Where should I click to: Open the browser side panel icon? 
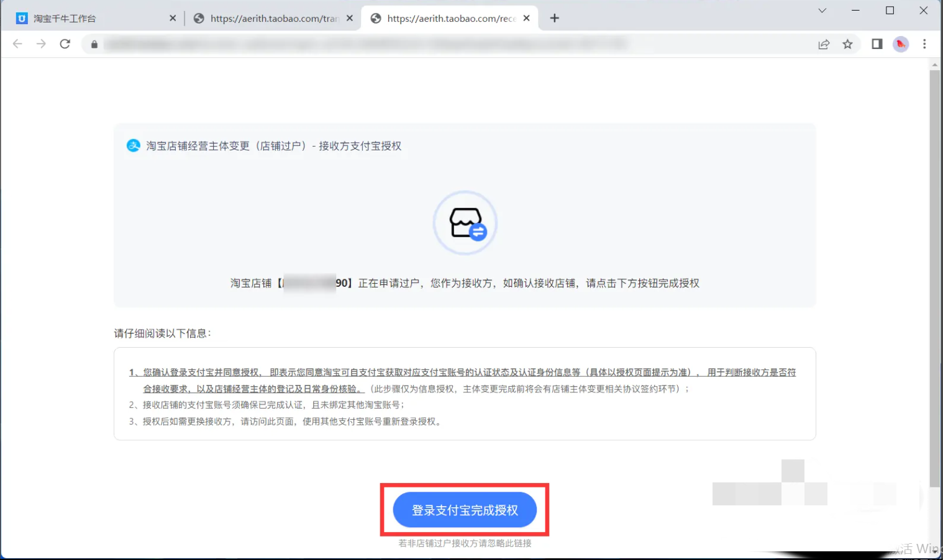877,44
